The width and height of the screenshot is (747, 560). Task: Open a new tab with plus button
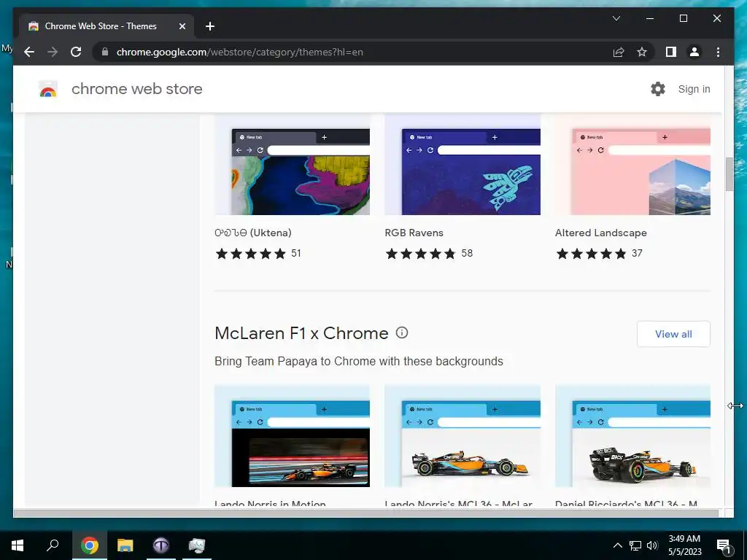click(210, 26)
